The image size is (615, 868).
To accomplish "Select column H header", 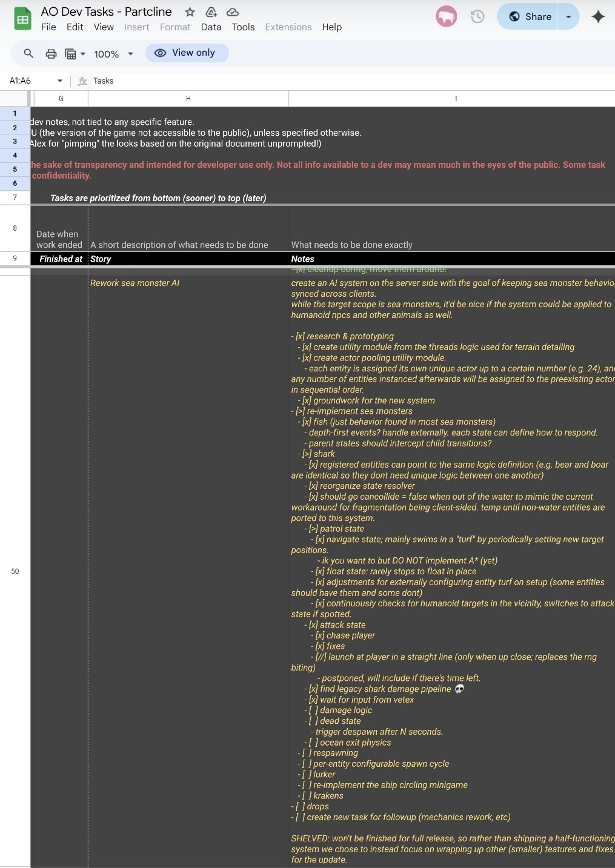I will click(188, 99).
